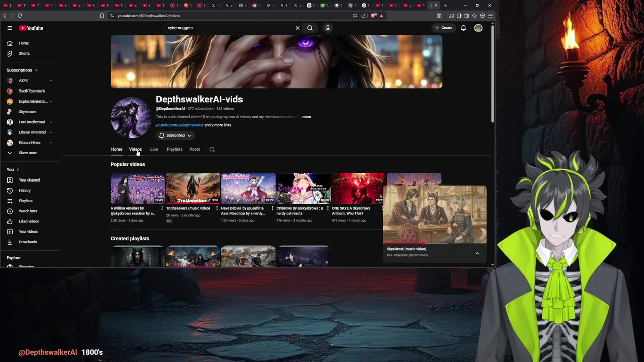Click the browser back arrow
644x362 pixels.
click(x=5, y=16)
